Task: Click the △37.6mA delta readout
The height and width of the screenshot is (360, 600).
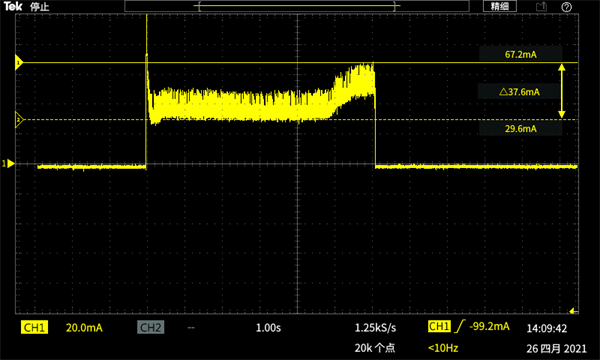Action: click(x=519, y=92)
